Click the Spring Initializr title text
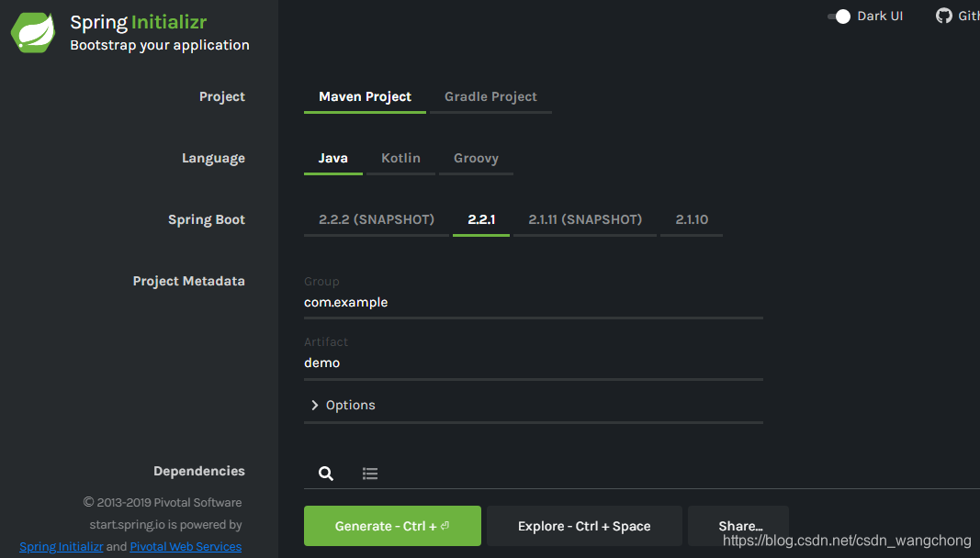980x558 pixels. pyautogui.click(x=138, y=23)
